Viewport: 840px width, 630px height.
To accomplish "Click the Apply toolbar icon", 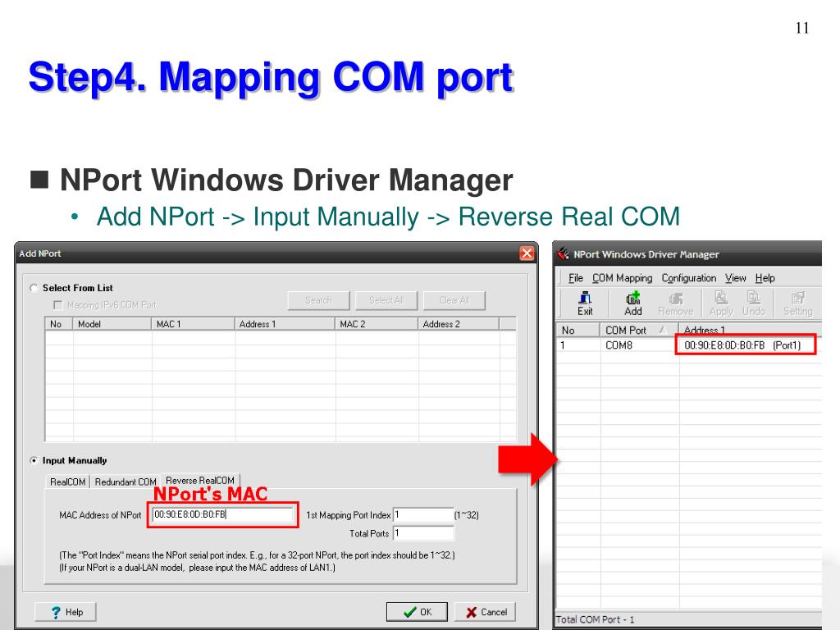I will coord(721,304).
